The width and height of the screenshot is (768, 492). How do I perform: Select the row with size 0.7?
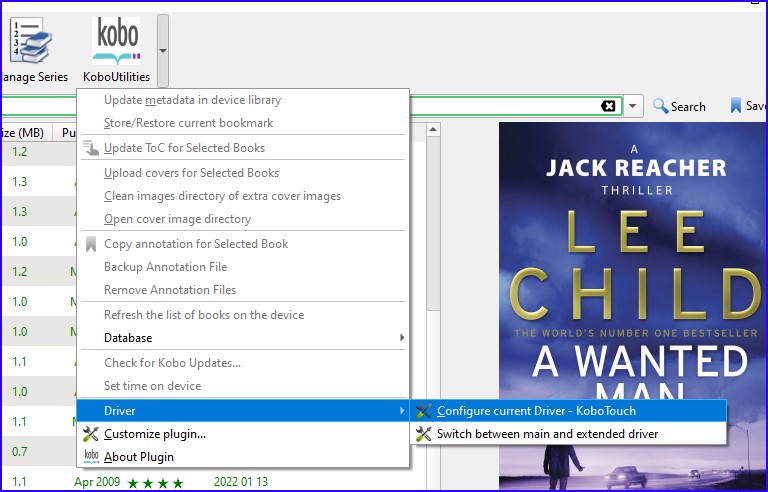click(39, 452)
